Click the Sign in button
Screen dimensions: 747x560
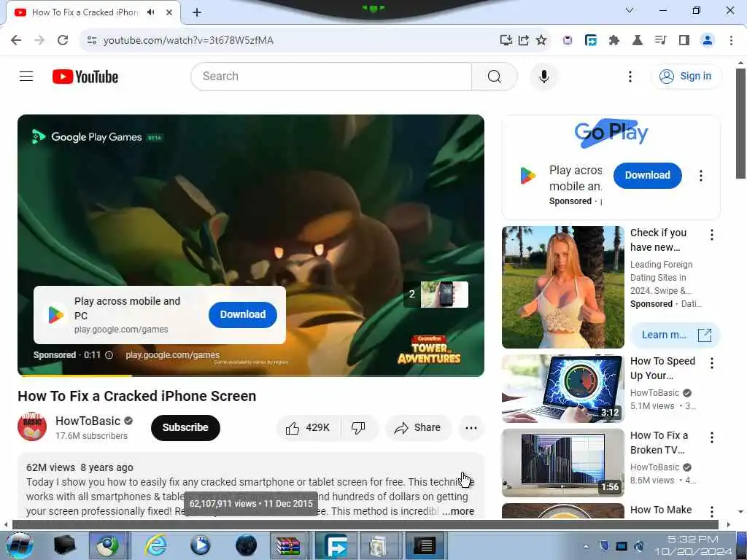(686, 76)
